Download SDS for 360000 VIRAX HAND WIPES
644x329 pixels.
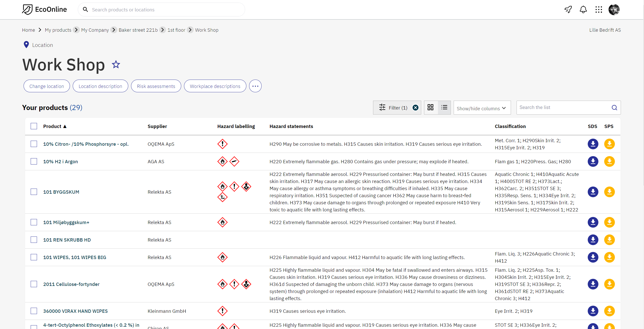click(593, 311)
